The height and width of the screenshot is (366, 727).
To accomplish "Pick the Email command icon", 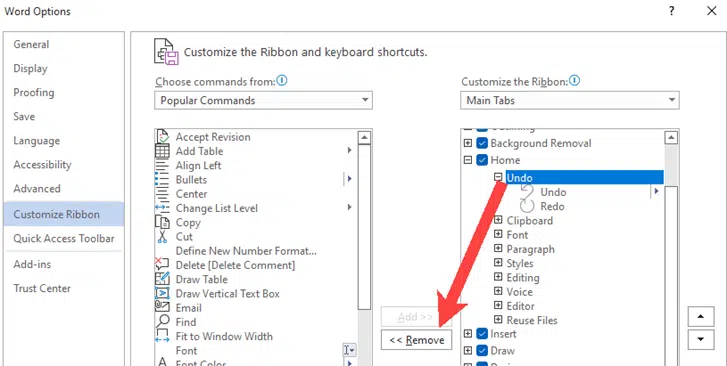I will [x=162, y=308].
